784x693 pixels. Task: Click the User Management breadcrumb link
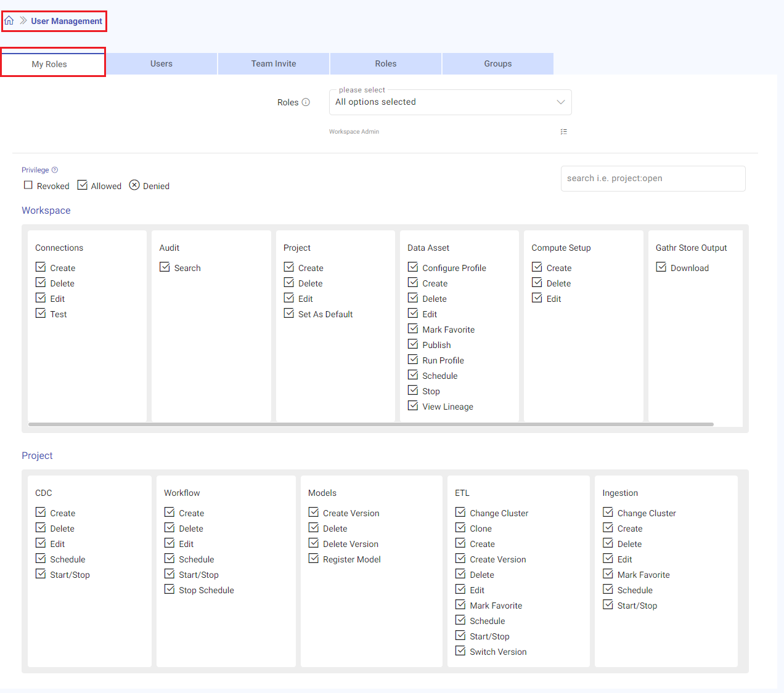pos(66,20)
